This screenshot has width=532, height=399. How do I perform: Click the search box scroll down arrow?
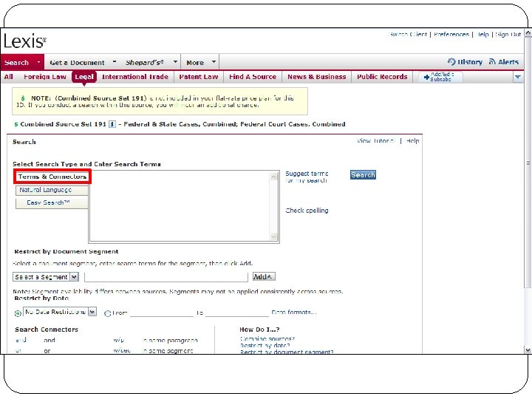click(274, 236)
